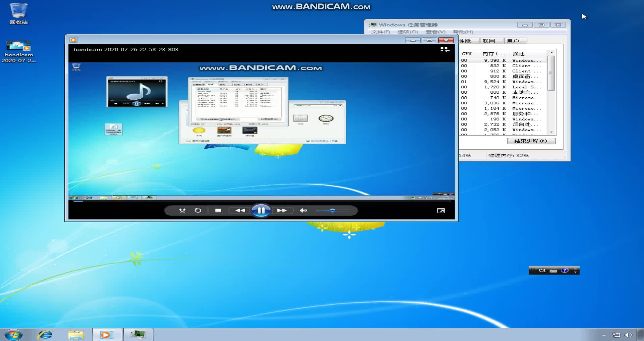
Task: Close the Media Player window
Action: (x=446, y=40)
